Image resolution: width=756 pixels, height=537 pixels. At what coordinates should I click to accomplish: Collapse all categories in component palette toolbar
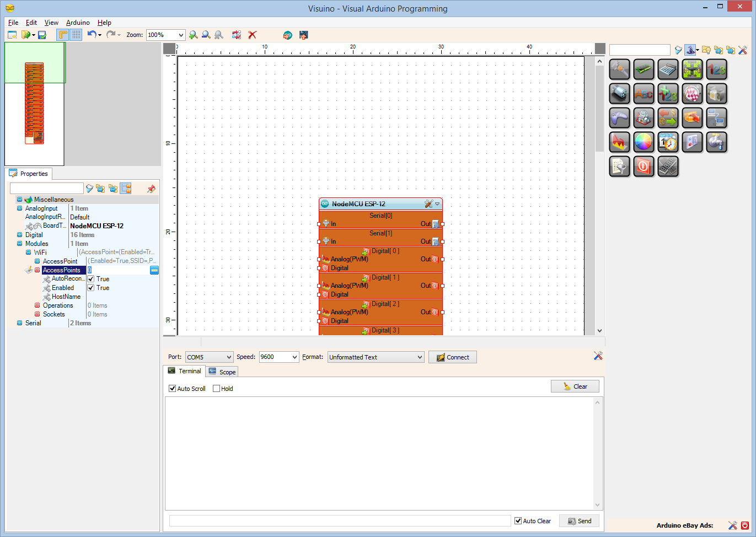(x=731, y=50)
